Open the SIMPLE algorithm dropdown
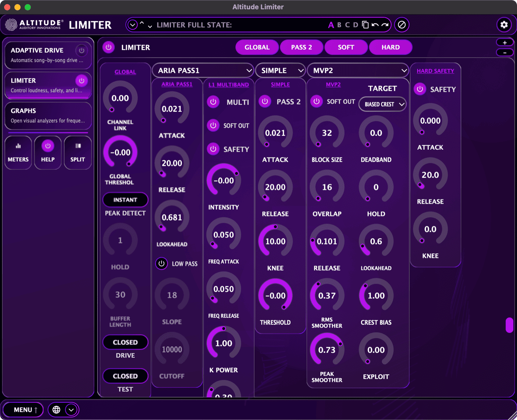Viewport: 517px width, 420px height. pyautogui.click(x=280, y=70)
